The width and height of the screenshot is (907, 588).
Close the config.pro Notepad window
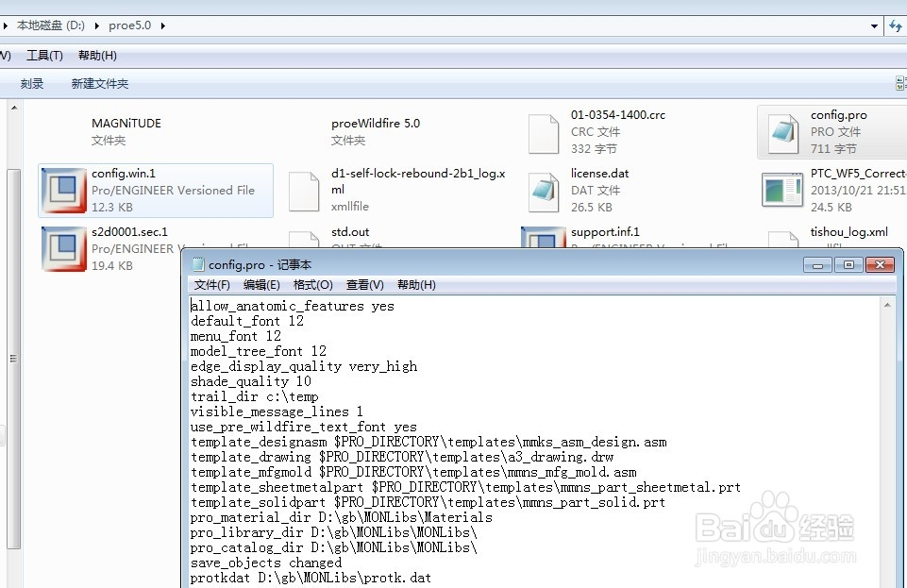880,265
